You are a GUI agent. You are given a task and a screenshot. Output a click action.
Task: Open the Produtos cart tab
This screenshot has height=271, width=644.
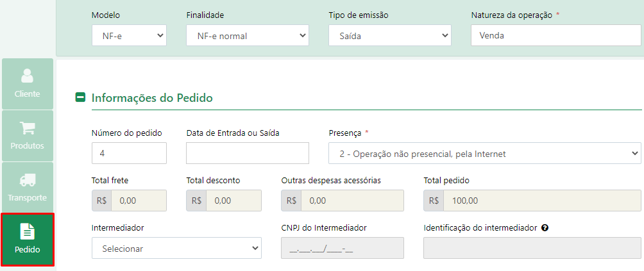tap(28, 136)
